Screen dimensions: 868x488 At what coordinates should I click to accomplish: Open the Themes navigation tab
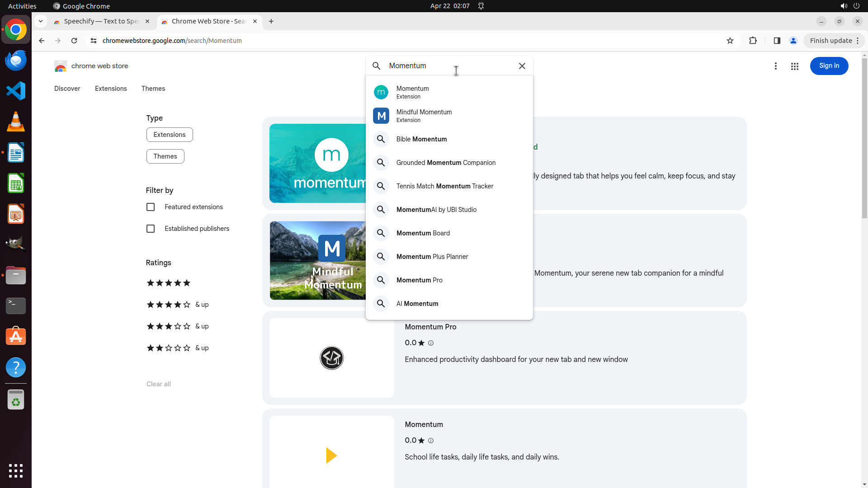pos(153,89)
